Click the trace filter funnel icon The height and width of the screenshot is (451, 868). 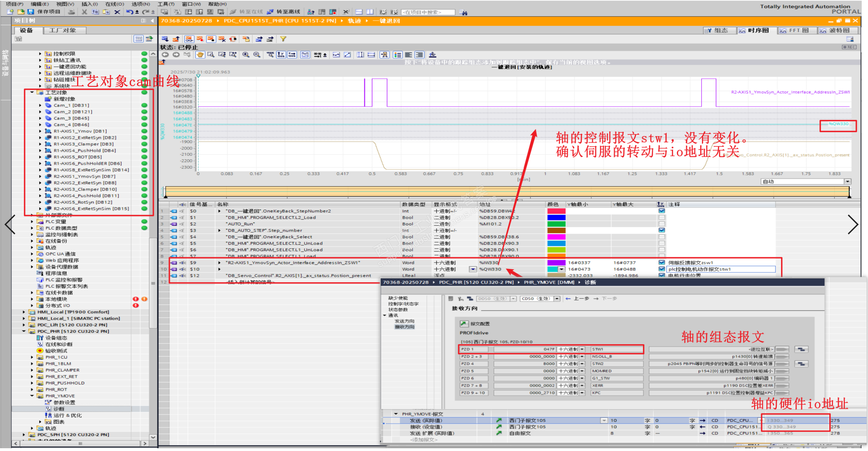283,39
